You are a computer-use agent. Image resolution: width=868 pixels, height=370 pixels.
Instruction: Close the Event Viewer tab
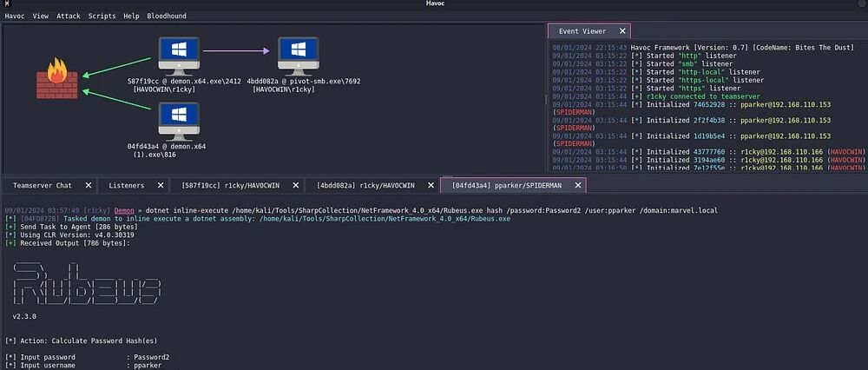tap(622, 31)
